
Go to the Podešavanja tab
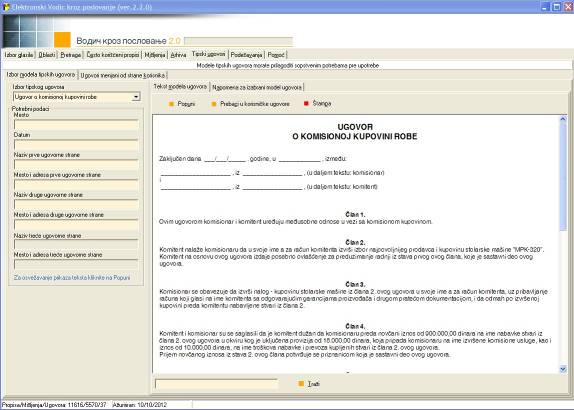(246, 55)
